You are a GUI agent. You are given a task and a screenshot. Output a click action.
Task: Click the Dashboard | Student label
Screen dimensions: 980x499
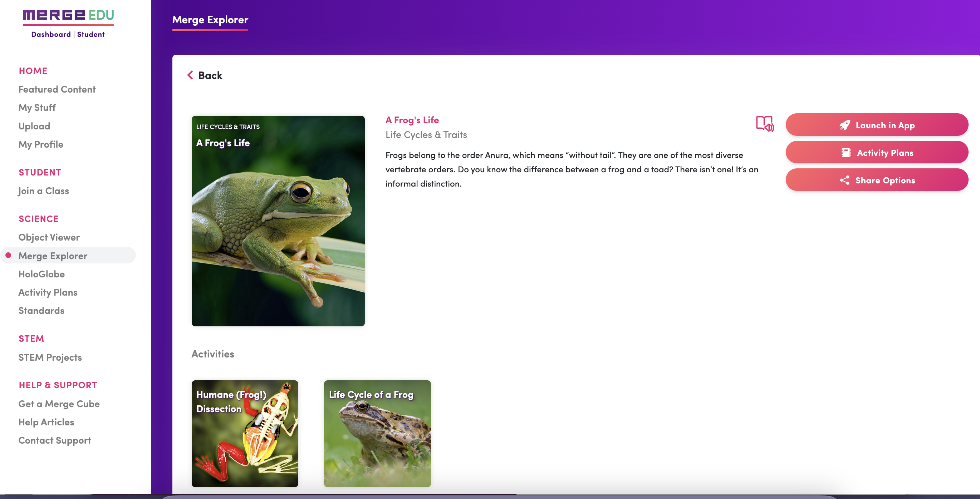click(x=68, y=34)
